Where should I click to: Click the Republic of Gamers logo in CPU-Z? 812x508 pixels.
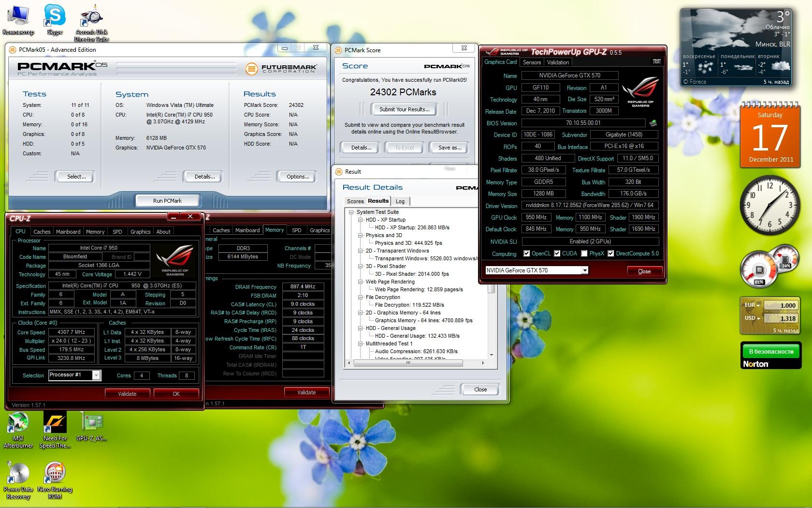click(x=175, y=261)
